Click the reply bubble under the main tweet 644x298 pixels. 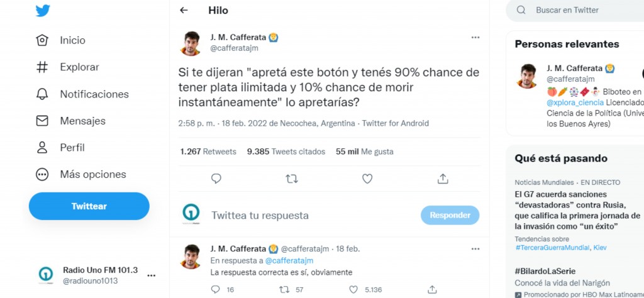point(216,179)
